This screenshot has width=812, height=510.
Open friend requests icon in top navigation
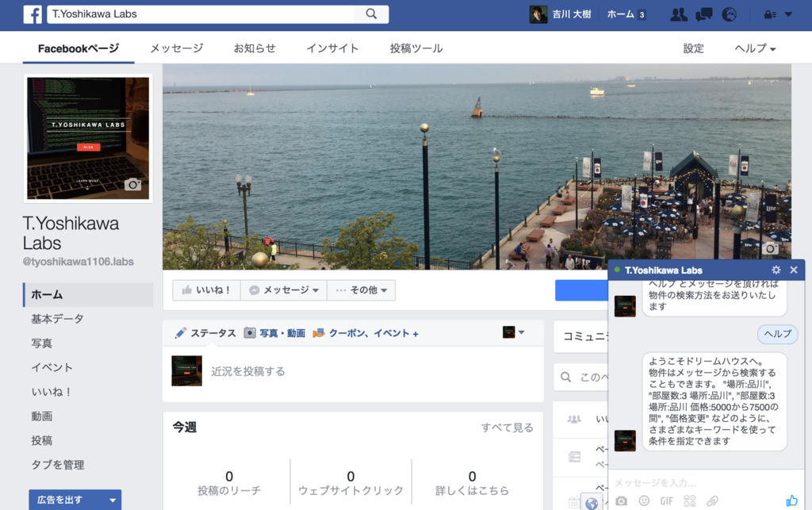click(x=678, y=14)
